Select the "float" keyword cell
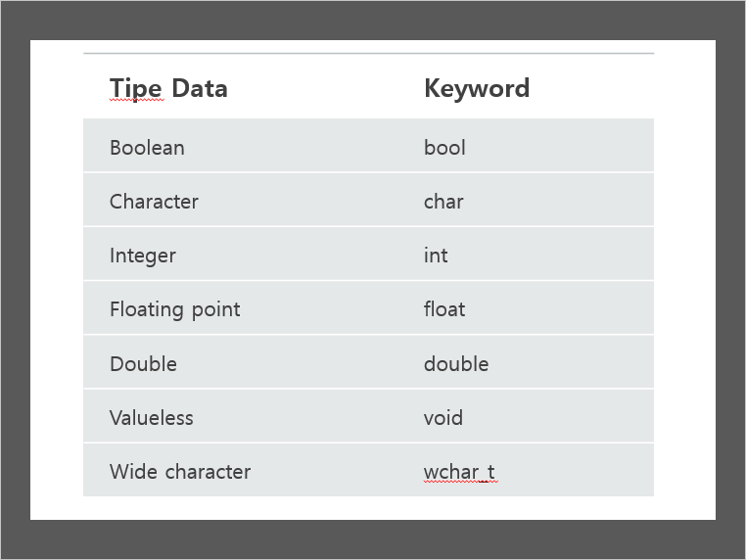 click(x=444, y=309)
